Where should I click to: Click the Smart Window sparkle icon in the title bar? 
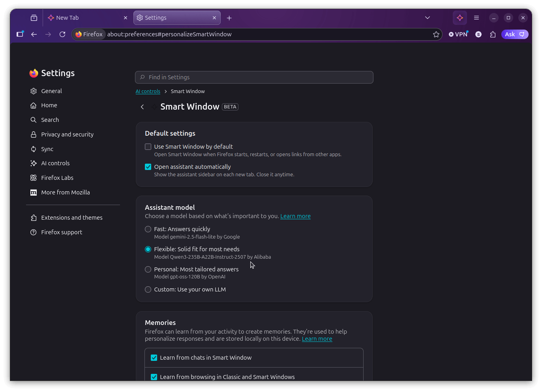pos(460,18)
